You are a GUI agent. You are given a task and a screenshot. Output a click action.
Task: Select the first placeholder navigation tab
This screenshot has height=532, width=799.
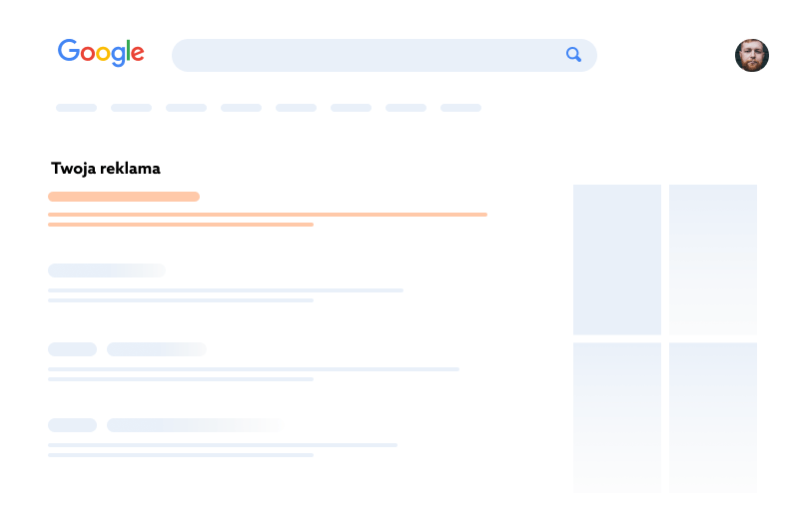[x=77, y=108]
